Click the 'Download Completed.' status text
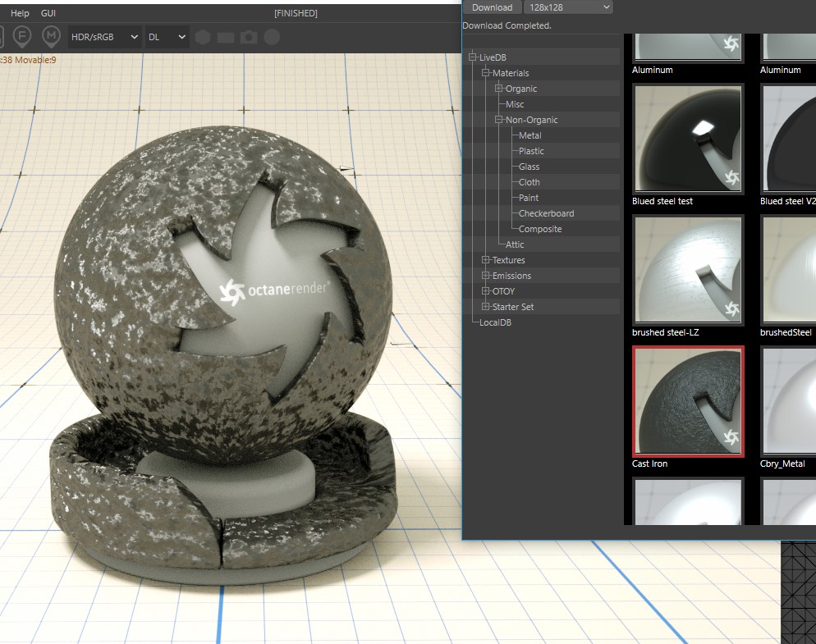Screen dimensions: 816x644 (x=507, y=25)
